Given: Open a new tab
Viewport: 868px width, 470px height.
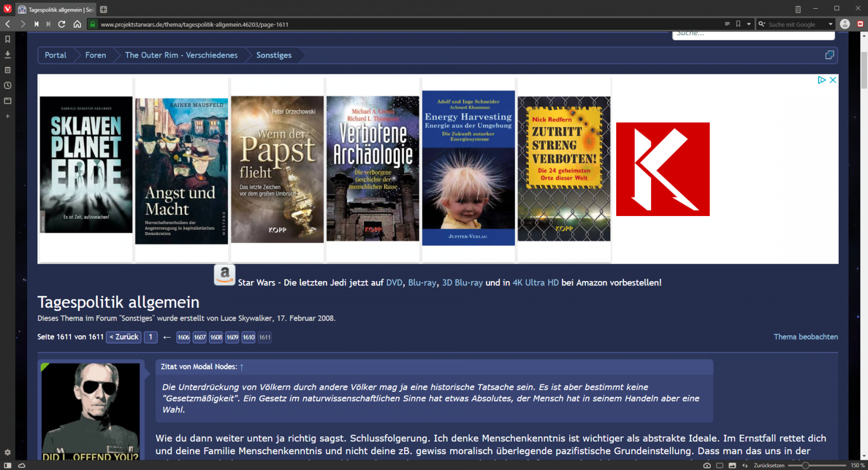Looking at the screenshot, I should tap(103, 9).
